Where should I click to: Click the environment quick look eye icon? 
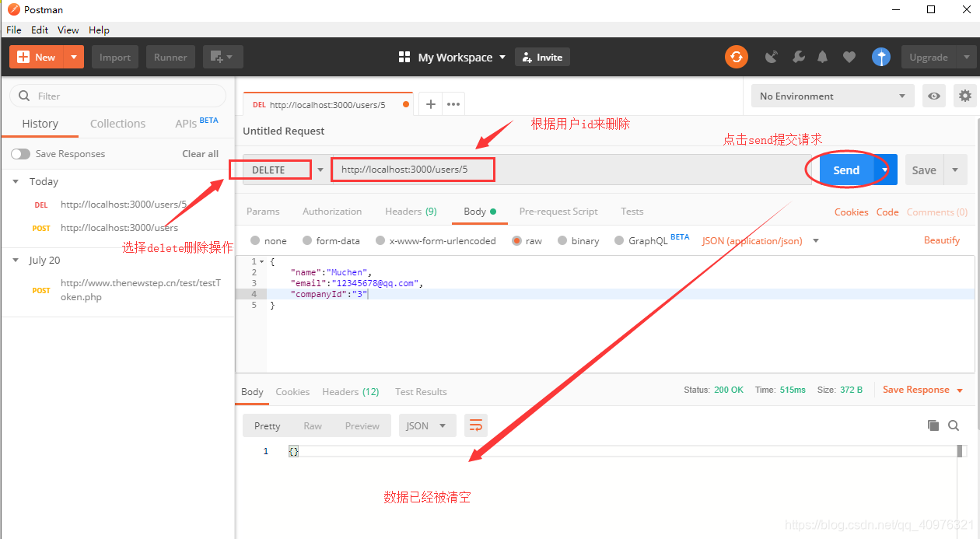pos(934,96)
